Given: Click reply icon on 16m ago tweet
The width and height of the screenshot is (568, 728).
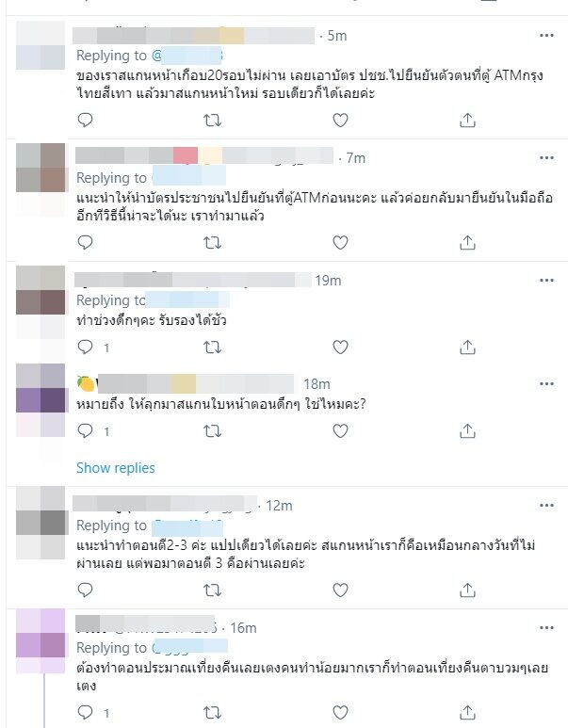Looking at the screenshot, I should tap(85, 712).
